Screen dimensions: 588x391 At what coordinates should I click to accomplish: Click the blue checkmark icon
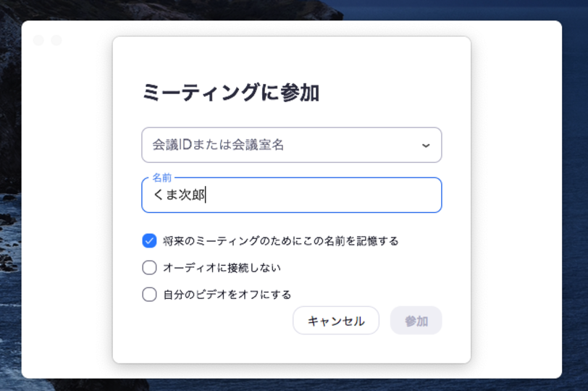click(x=150, y=241)
